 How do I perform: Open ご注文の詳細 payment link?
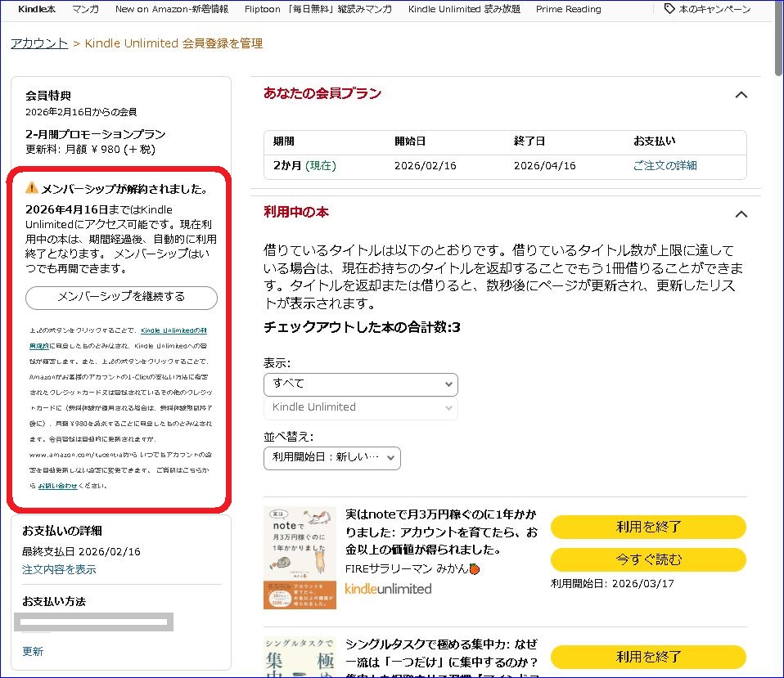coord(665,165)
